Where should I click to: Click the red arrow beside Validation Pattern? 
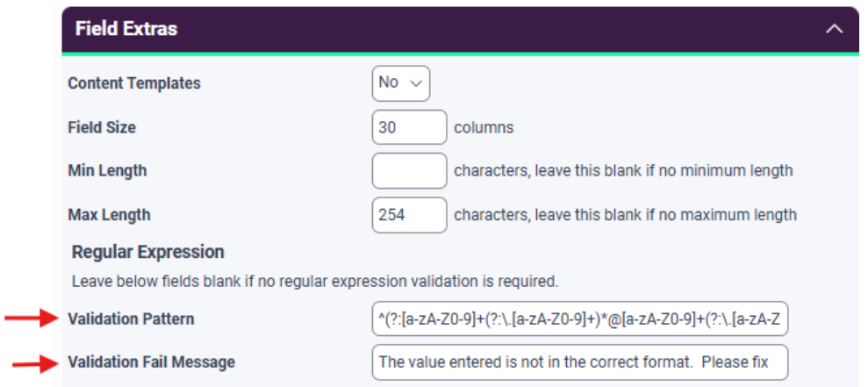tap(32, 319)
